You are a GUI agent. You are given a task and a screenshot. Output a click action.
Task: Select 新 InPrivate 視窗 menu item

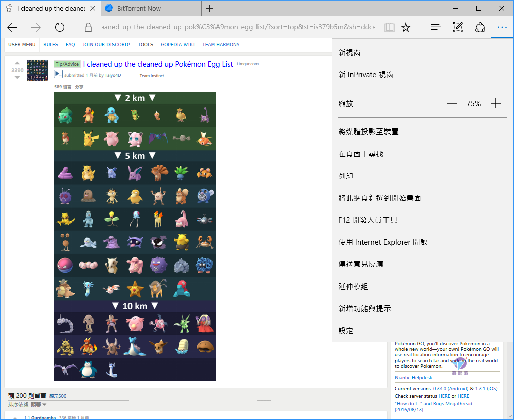[423, 75]
